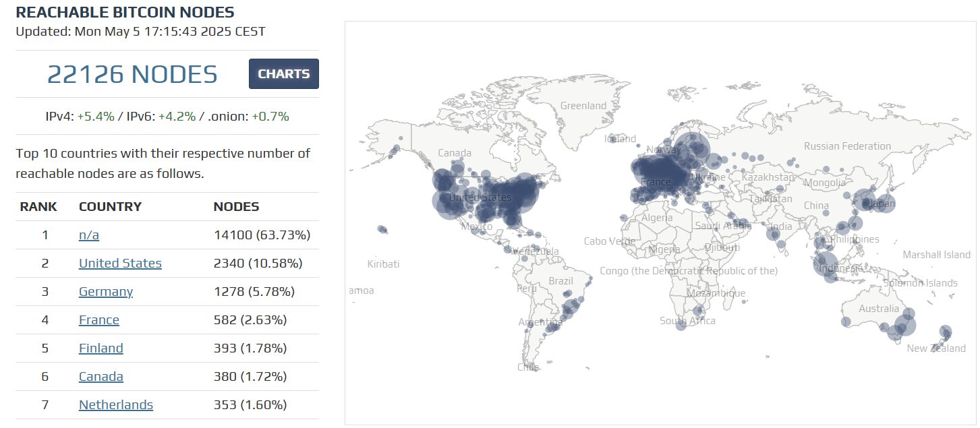Click the Marshall Islands map label
This screenshot has height=428, width=980.
pyautogui.click(x=937, y=255)
